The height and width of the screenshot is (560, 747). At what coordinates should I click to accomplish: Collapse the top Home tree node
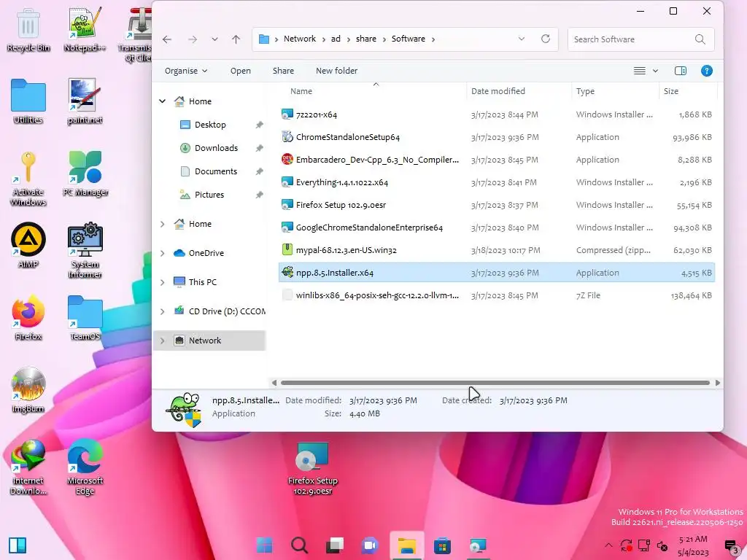pos(163,101)
